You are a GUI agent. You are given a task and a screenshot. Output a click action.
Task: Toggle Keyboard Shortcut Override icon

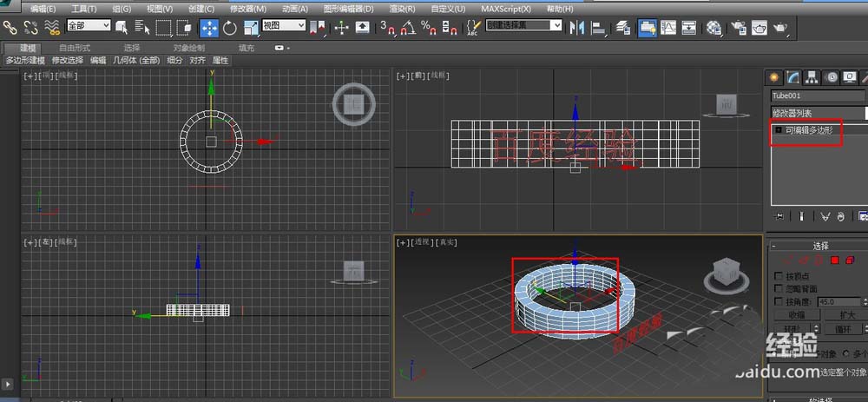point(362,27)
